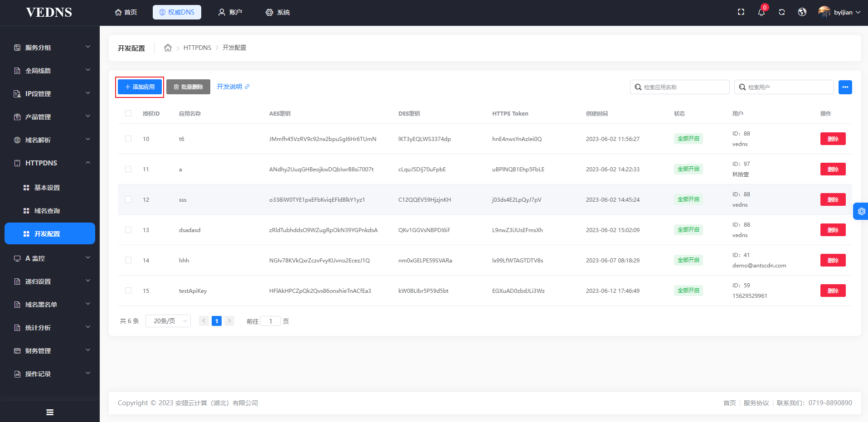Open the 账户 top navigation item
Image resolution: width=868 pixels, height=422 pixels.
(x=230, y=12)
